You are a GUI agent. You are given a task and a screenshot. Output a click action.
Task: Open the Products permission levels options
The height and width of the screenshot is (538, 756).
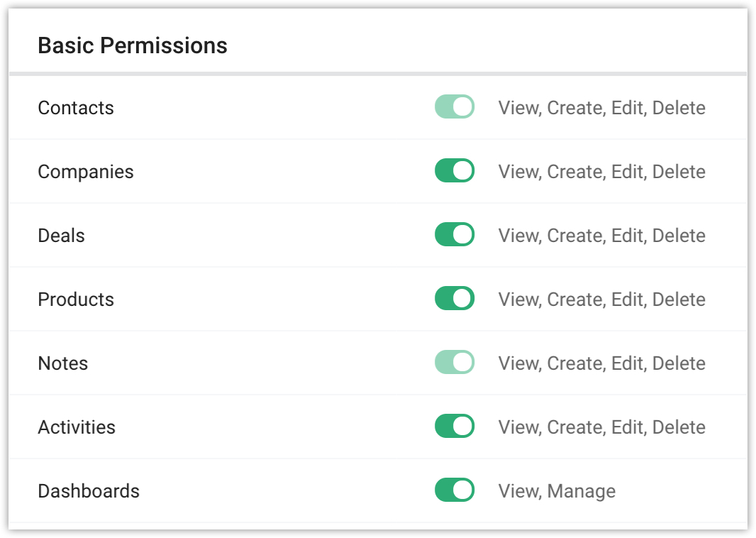601,300
